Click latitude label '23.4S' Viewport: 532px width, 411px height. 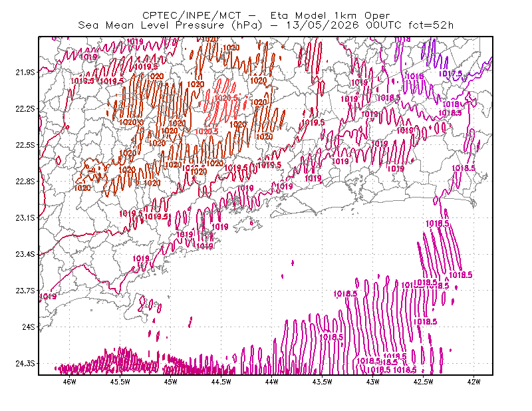(25, 254)
